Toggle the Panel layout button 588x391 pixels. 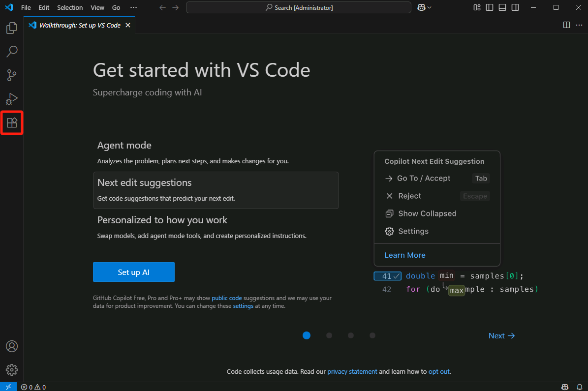[x=502, y=7]
